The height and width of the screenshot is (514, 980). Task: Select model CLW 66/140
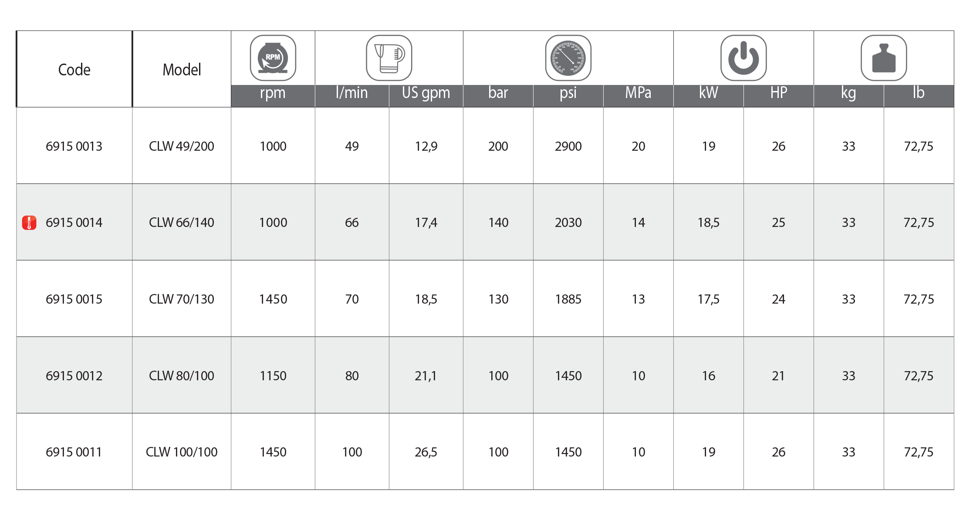[x=182, y=223]
